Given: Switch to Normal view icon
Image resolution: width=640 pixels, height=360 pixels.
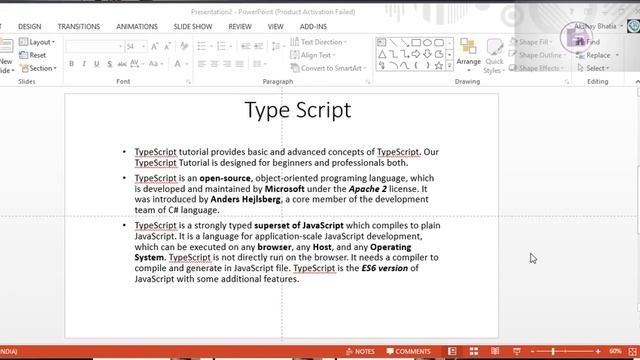Looking at the screenshot, I should (x=452, y=351).
